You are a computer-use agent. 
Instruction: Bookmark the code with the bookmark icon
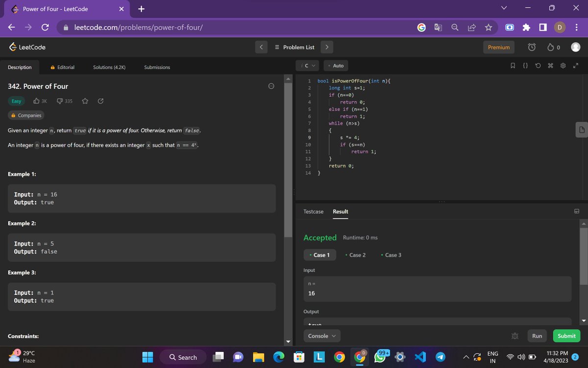[513, 66]
